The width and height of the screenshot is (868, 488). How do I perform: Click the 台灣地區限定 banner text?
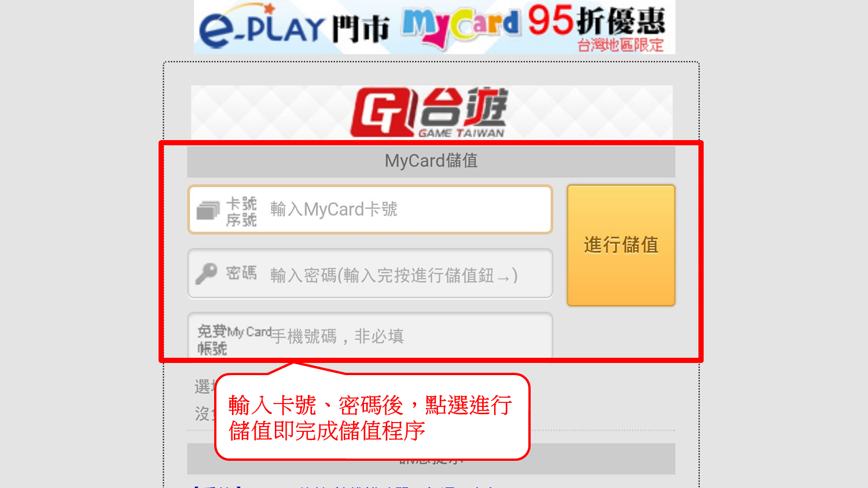pos(620,45)
